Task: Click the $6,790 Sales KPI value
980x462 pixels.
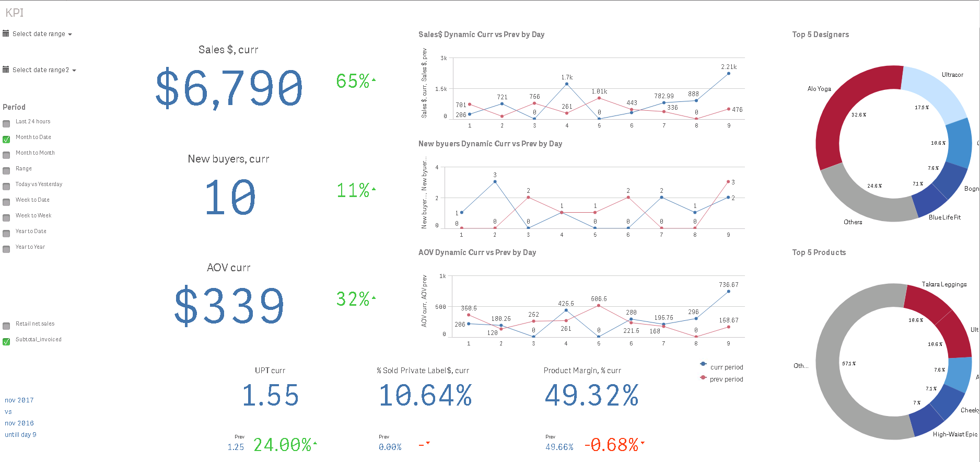Action: pos(229,88)
